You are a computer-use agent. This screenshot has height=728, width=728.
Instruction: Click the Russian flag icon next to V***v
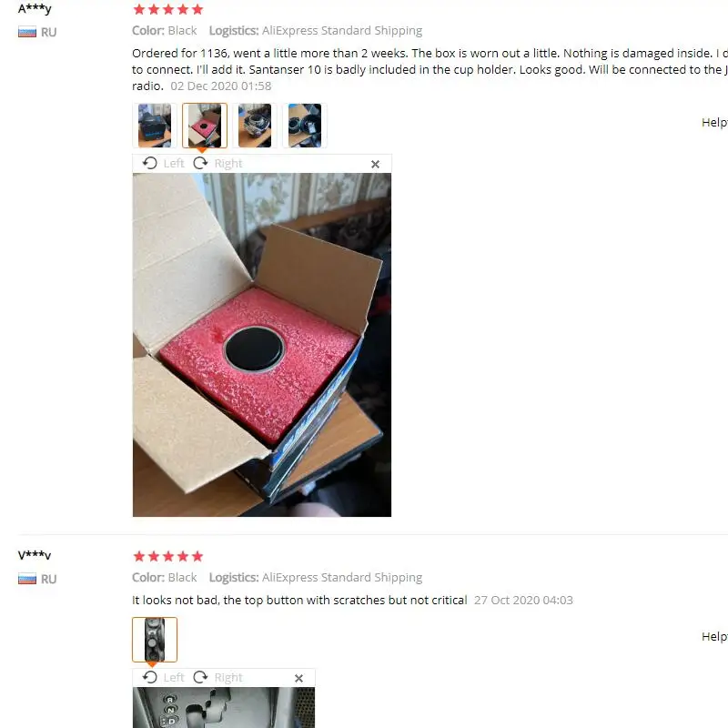(x=27, y=579)
